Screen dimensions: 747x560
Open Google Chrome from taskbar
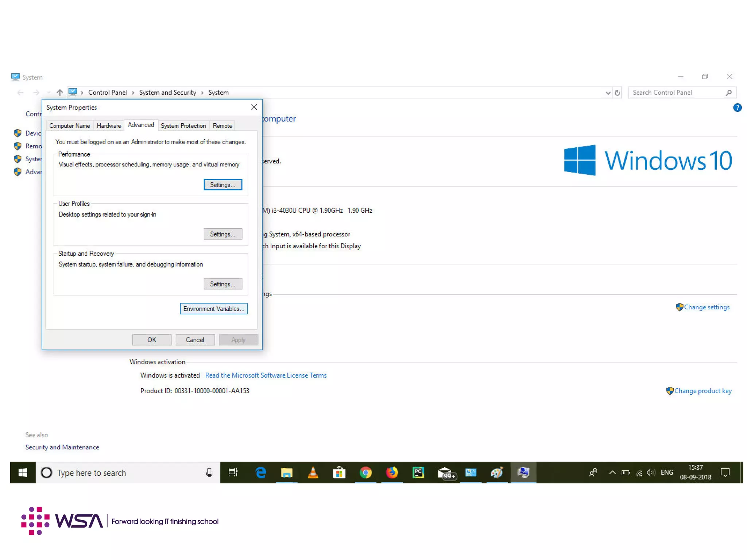tap(365, 472)
